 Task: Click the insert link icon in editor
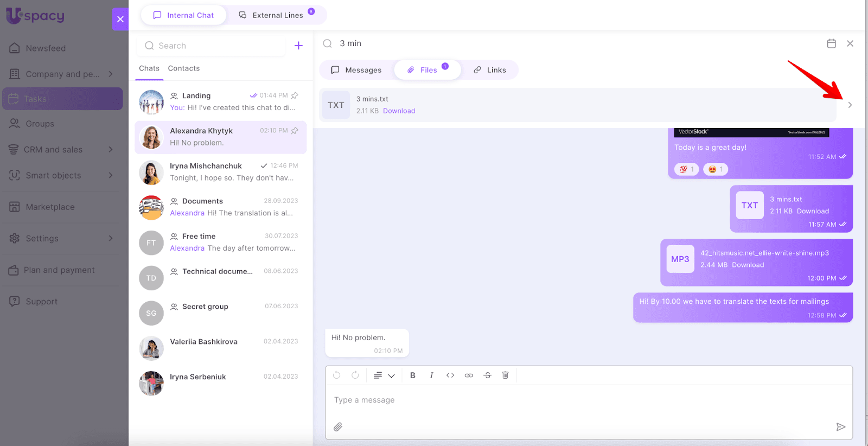coord(469,375)
